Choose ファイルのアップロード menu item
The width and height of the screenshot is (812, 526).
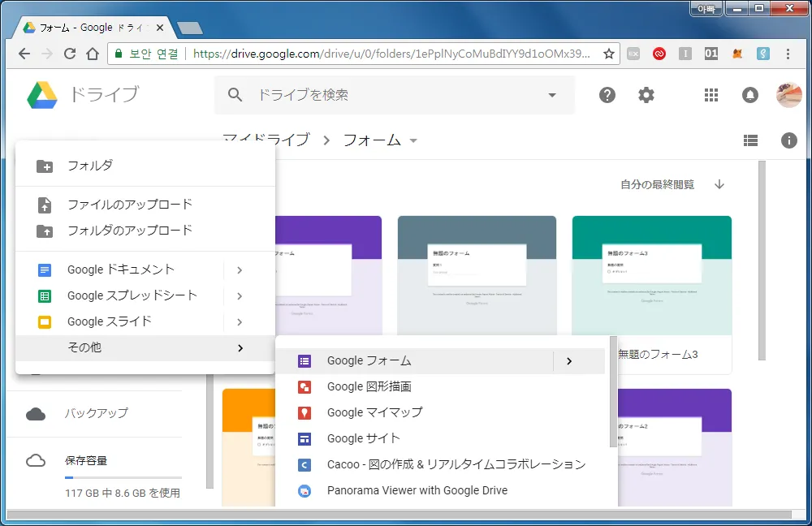[x=145, y=205]
